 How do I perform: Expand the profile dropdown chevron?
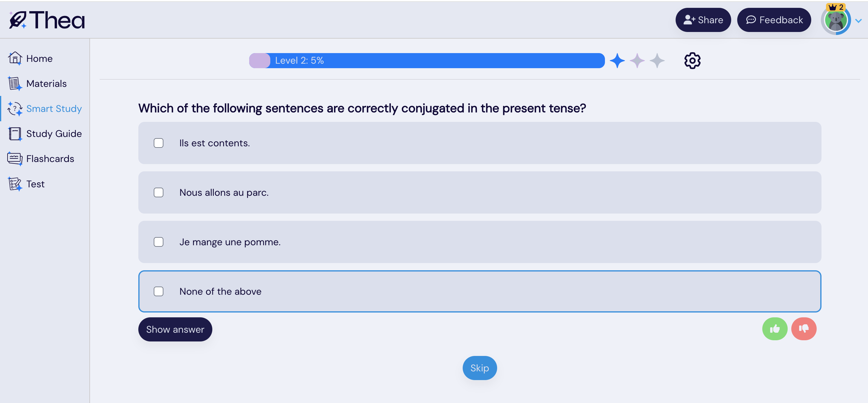(859, 21)
